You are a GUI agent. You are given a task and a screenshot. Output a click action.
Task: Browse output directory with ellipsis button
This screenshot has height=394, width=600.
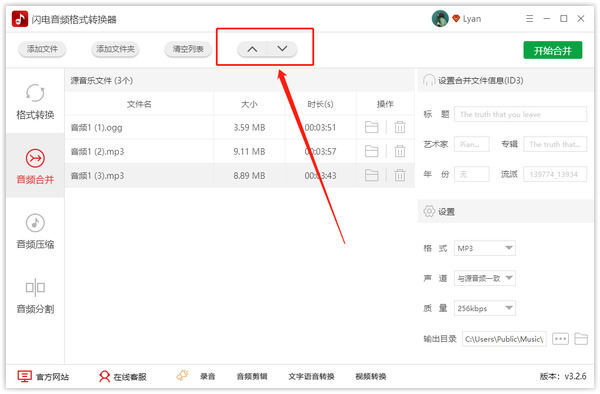pyautogui.click(x=560, y=339)
